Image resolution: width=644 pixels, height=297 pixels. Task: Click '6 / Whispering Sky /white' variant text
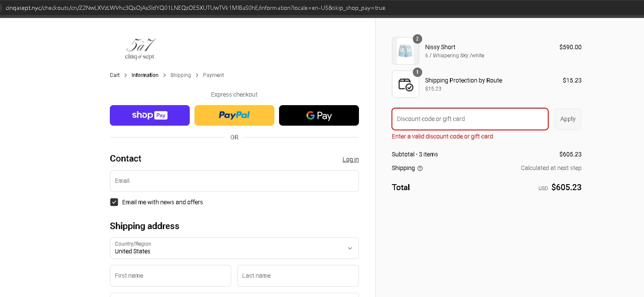click(455, 56)
